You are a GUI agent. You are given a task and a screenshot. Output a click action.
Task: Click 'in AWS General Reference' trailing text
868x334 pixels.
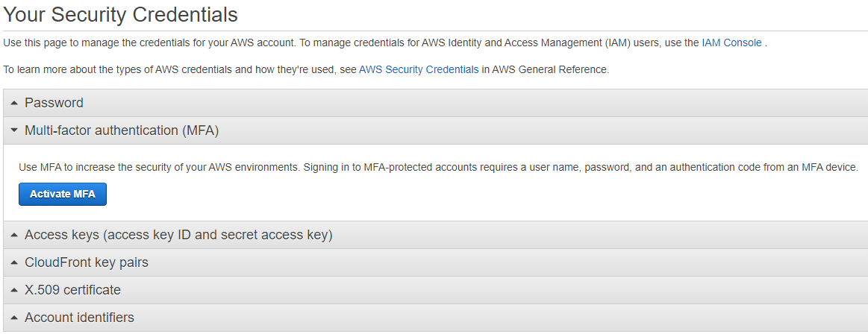pos(546,69)
